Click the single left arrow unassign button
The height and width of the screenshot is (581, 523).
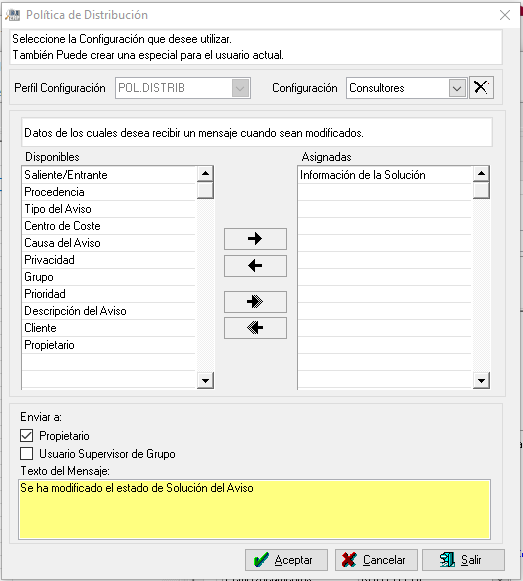point(255,266)
